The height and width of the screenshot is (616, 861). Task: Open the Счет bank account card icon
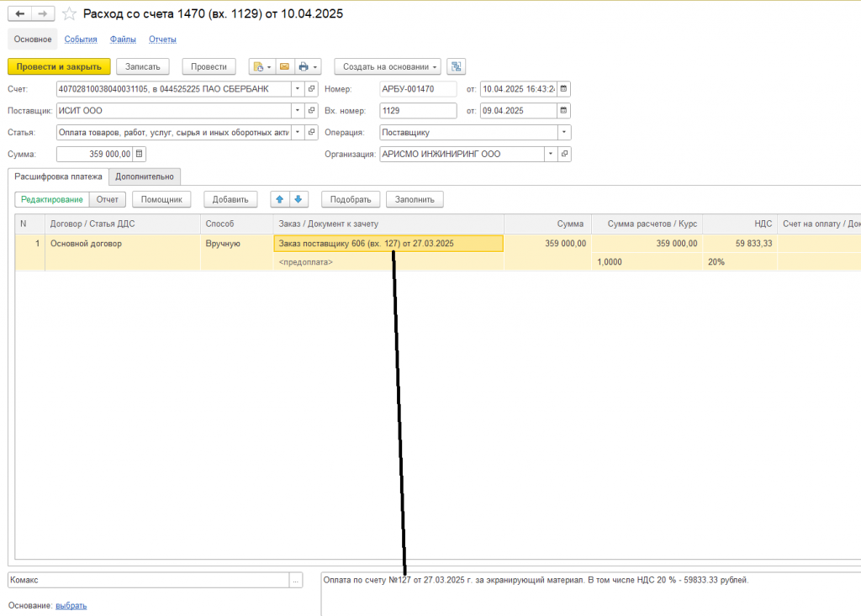point(311,88)
